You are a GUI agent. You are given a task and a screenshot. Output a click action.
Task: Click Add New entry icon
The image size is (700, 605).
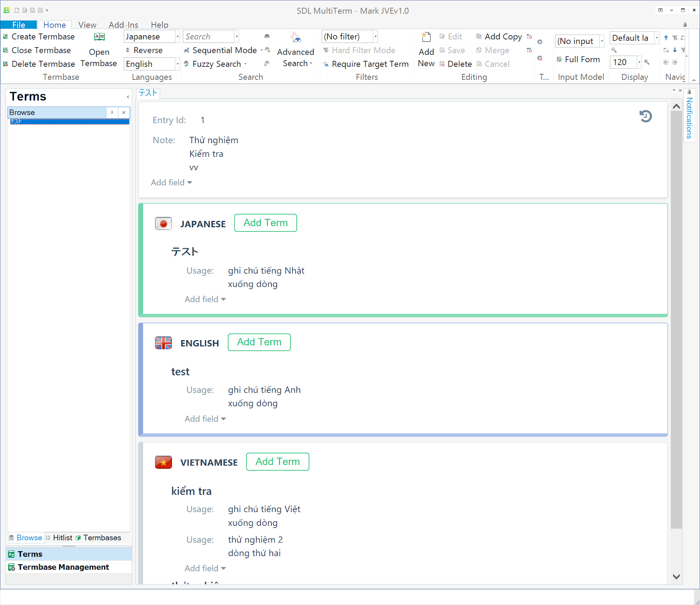tap(426, 37)
